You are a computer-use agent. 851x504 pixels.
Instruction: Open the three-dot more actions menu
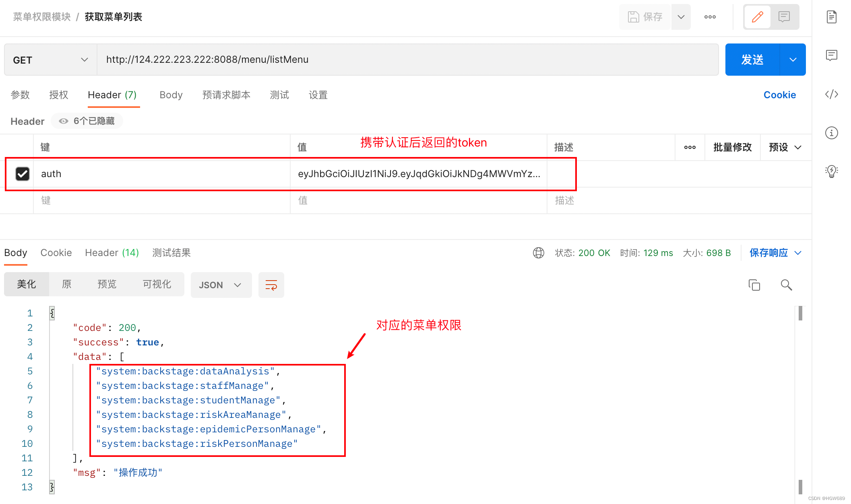point(710,17)
